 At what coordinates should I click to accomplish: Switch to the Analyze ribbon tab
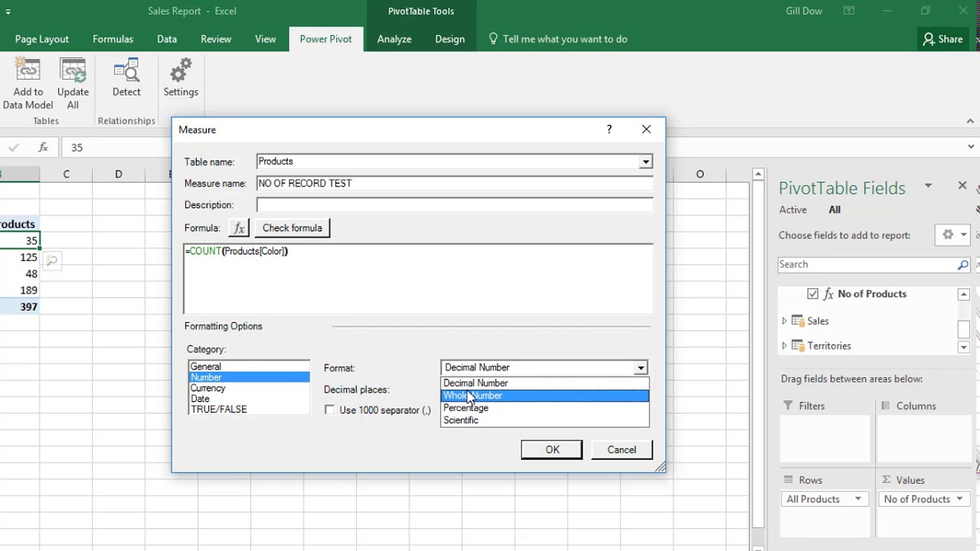click(x=394, y=39)
